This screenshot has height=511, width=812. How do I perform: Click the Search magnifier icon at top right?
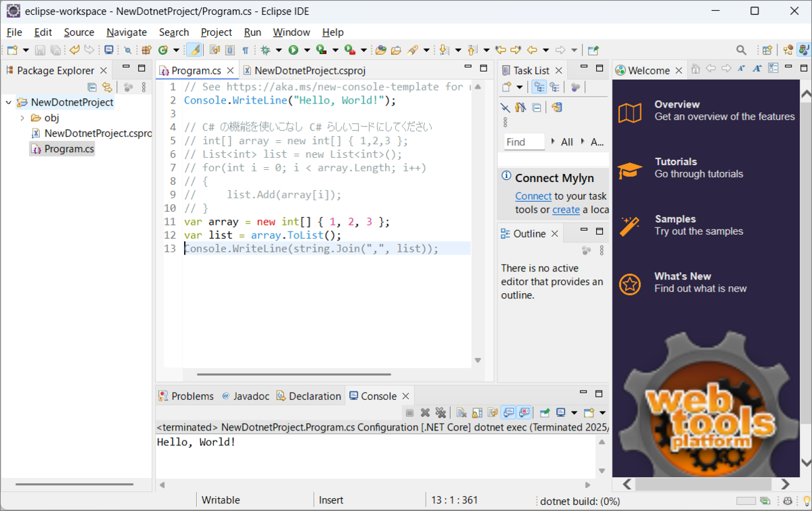[741, 50]
